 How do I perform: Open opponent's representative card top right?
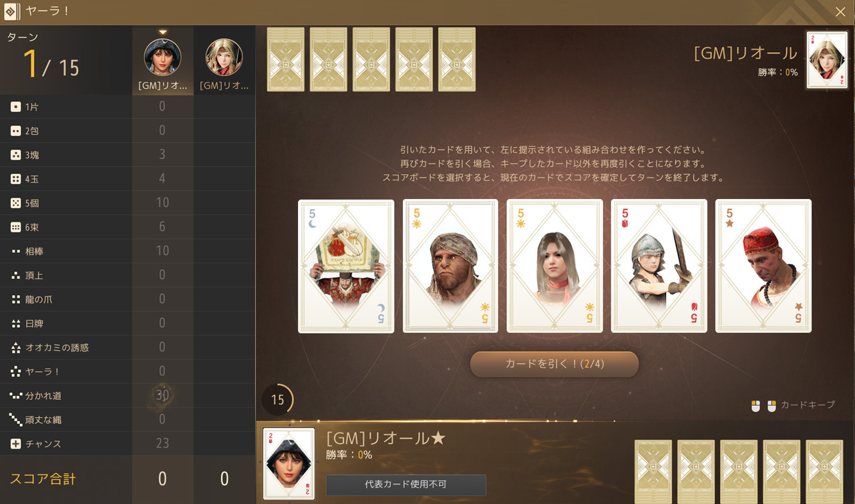coord(827,60)
